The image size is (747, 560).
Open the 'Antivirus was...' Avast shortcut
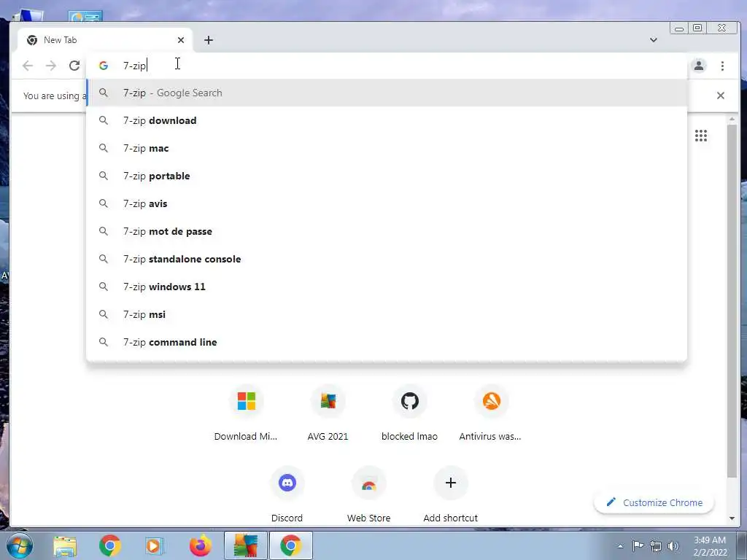491,412
